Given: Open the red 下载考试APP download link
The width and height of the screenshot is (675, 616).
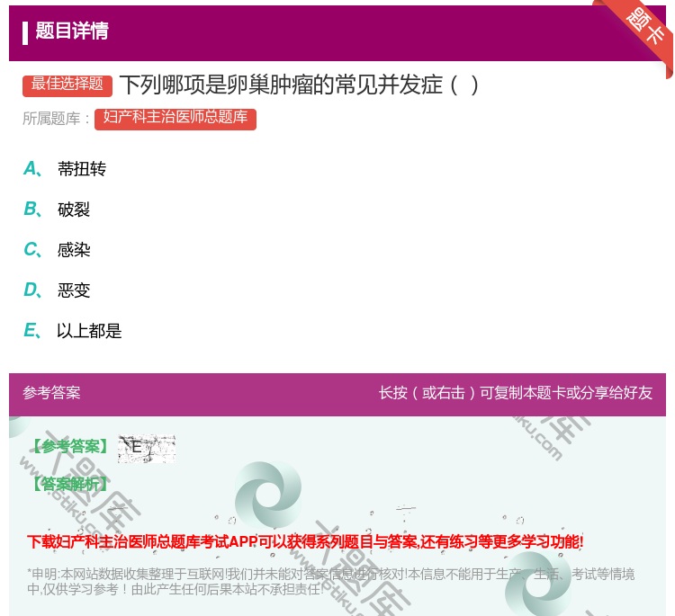Looking at the screenshot, I should click(x=305, y=541).
